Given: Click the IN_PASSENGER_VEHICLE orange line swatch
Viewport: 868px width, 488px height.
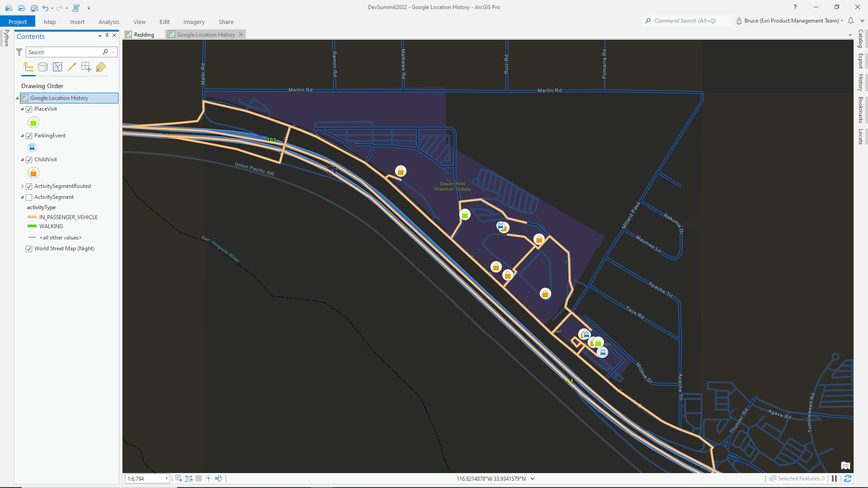Looking at the screenshot, I should [32, 217].
